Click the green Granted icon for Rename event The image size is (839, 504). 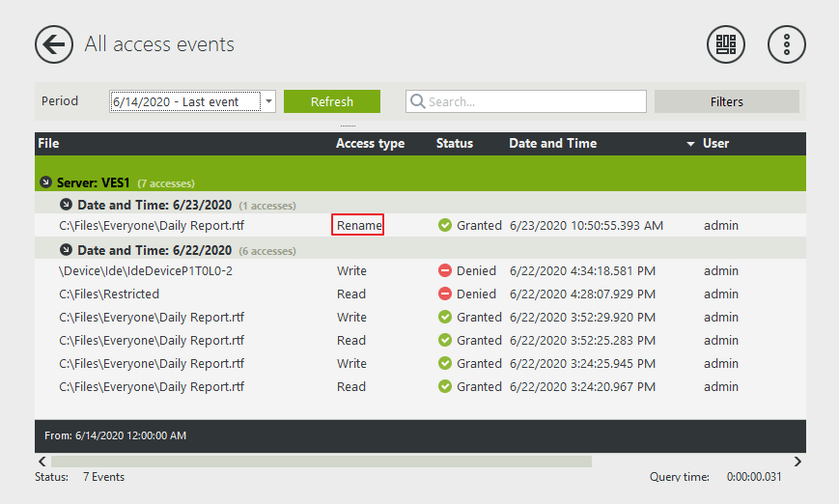click(445, 226)
